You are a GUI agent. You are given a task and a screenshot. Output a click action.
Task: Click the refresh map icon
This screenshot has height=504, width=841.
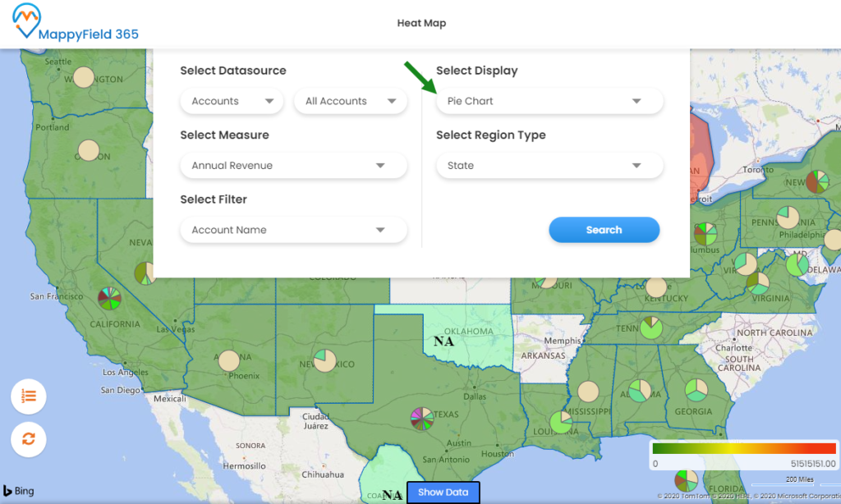click(28, 440)
